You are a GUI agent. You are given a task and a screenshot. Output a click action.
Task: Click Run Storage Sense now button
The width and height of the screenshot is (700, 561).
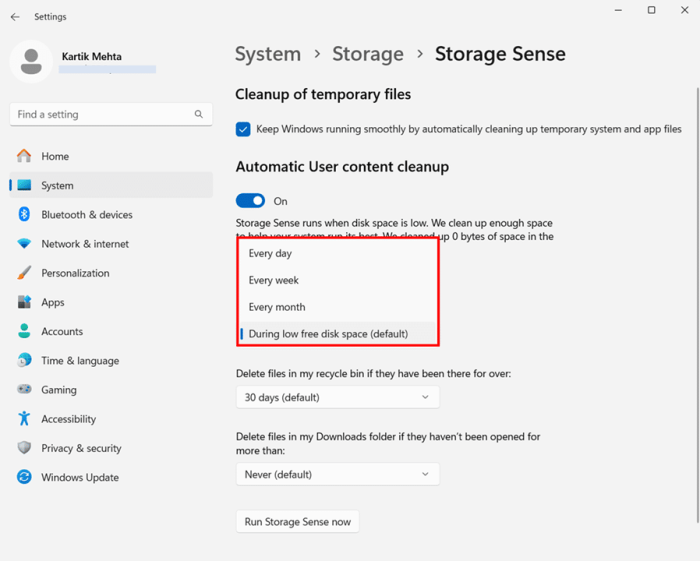297,521
